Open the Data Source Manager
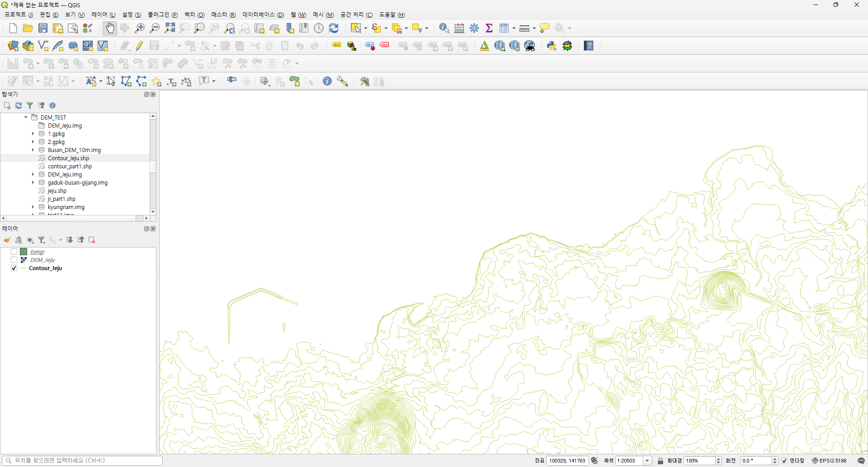Image resolution: width=868 pixels, height=467 pixels. point(13,46)
